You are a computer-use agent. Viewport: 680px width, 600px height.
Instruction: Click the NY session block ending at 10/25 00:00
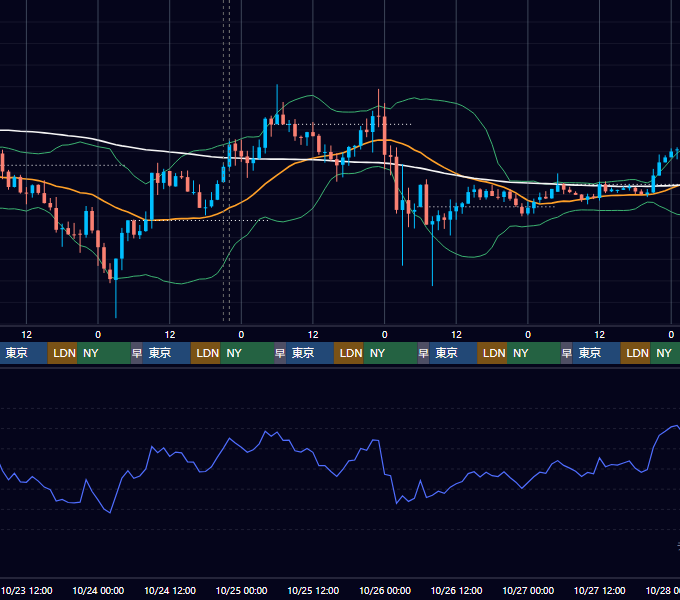247,353
